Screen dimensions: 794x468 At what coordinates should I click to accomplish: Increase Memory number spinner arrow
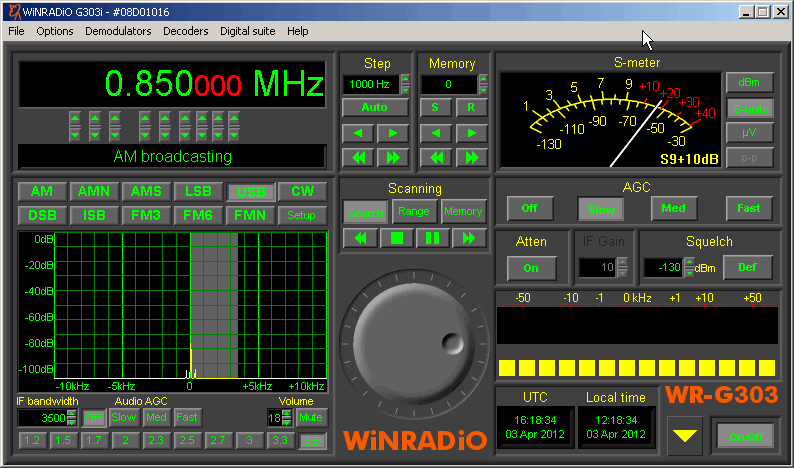pyautogui.click(x=483, y=80)
